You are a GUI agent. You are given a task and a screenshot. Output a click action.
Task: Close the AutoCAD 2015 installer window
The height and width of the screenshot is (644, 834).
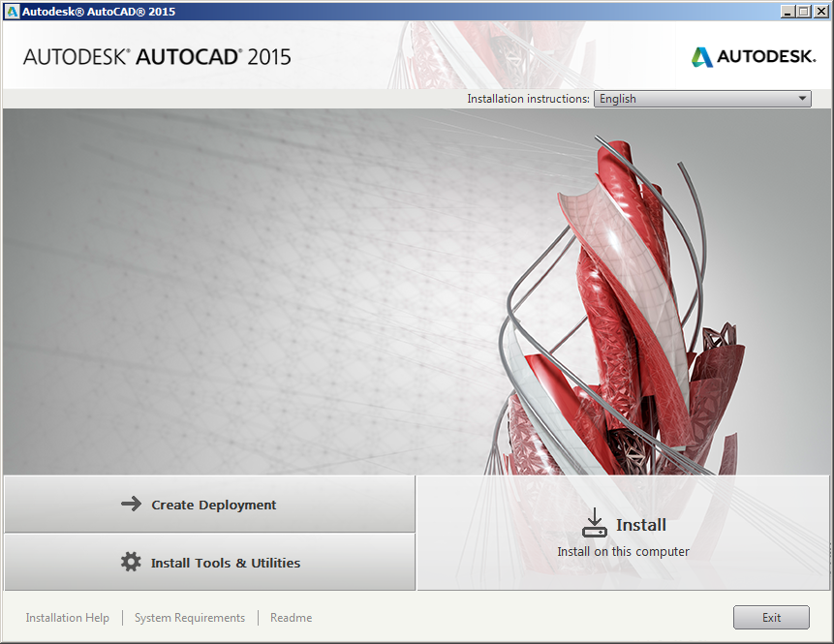click(820, 12)
